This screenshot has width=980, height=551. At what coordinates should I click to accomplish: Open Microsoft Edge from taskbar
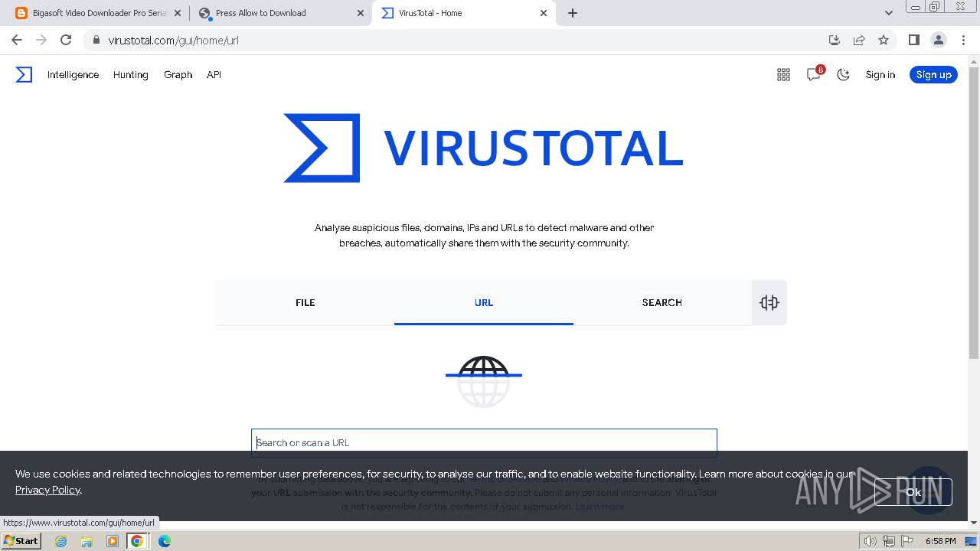[165, 541]
